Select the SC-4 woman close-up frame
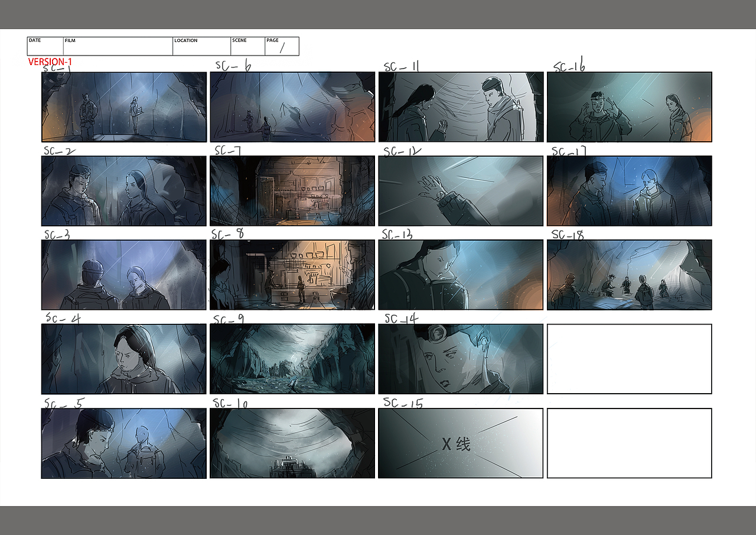This screenshot has width=756, height=535. [x=124, y=359]
